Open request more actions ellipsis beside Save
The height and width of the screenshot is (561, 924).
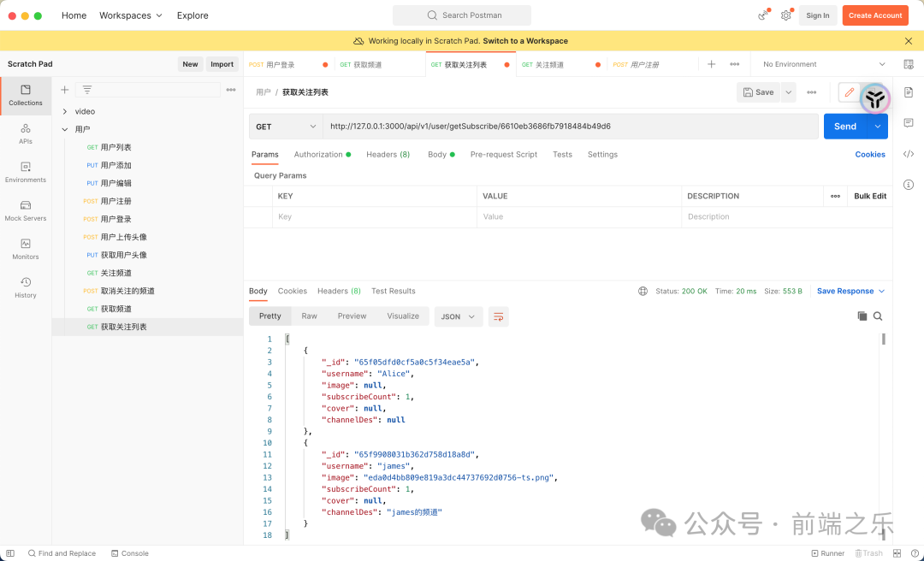811,92
